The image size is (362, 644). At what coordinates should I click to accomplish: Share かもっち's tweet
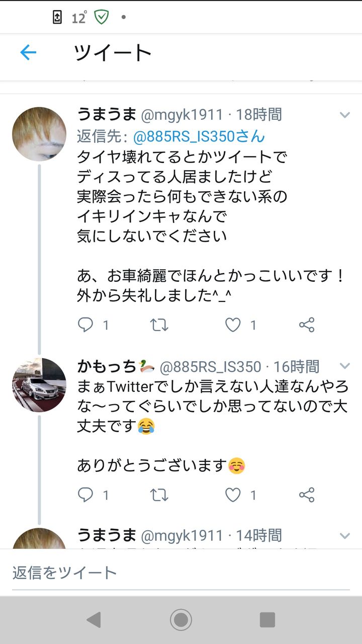click(x=307, y=495)
